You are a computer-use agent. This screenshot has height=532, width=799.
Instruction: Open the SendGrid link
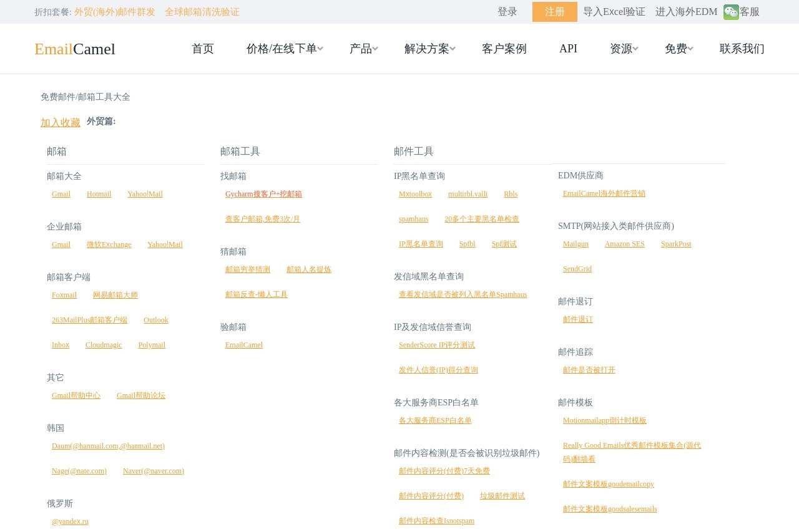coord(577,269)
